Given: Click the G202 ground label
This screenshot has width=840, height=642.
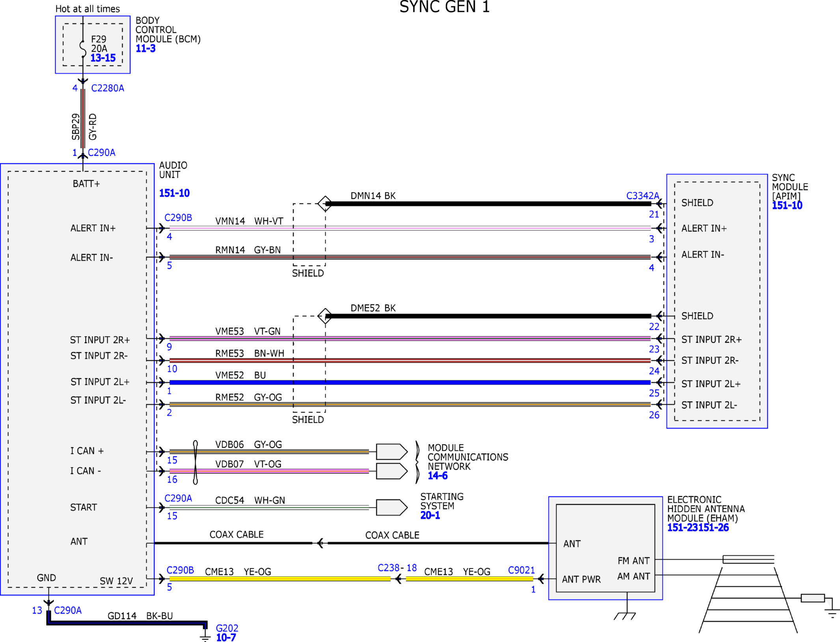Looking at the screenshot, I should click(x=227, y=628).
